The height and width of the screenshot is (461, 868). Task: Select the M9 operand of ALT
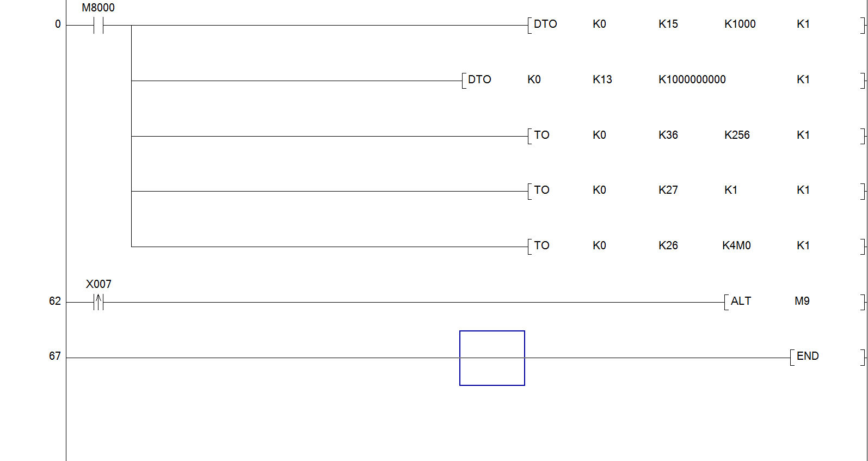[x=802, y=302]
